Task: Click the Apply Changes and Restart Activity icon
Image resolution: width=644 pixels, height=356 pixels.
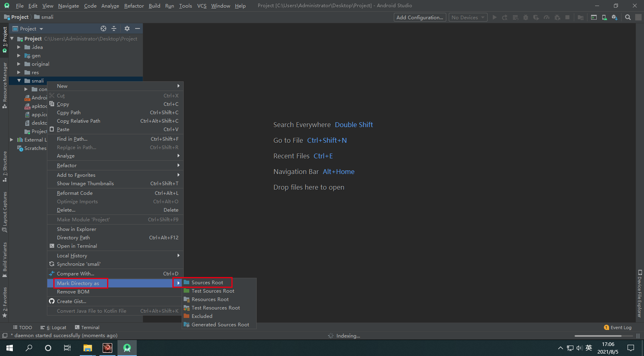Action: 505,17
